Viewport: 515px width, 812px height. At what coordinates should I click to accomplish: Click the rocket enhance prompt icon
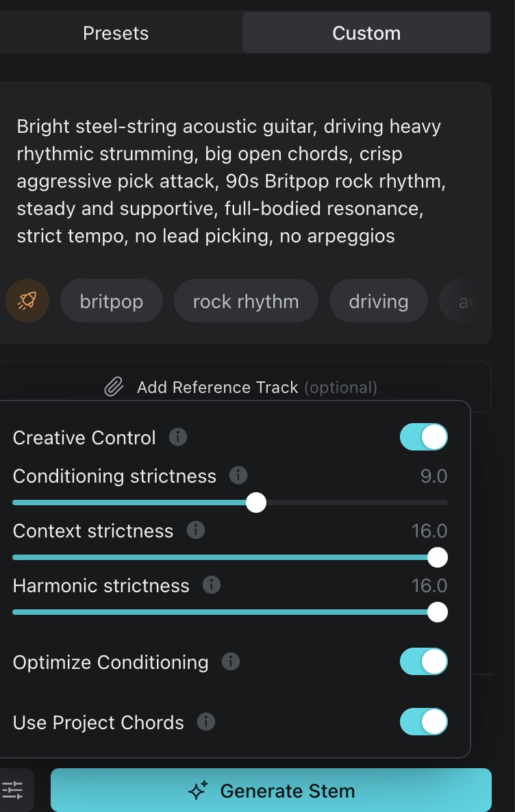pyautogui.click(x=27, y=301)
